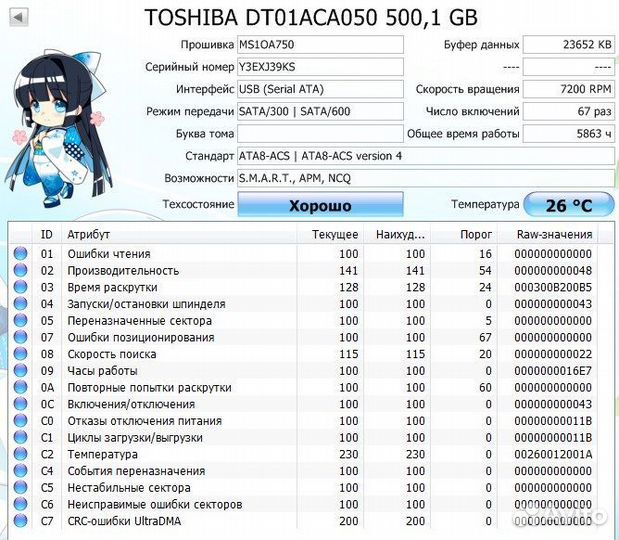Click the status orb for Часы работы
This screenshot has width=619, height=540.
tap(20, 371)
